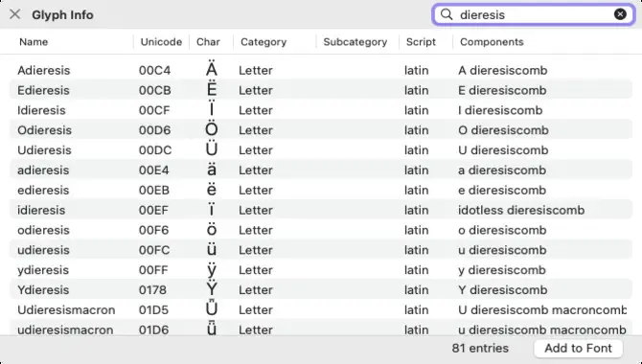Close the Glyph Info panel

(15, 14)
